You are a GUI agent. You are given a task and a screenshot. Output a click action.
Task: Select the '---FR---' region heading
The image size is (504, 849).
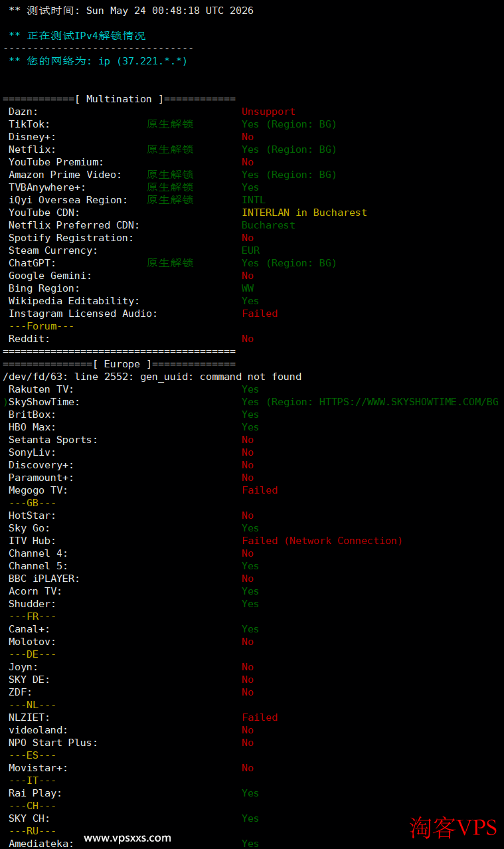pos(32,616)
